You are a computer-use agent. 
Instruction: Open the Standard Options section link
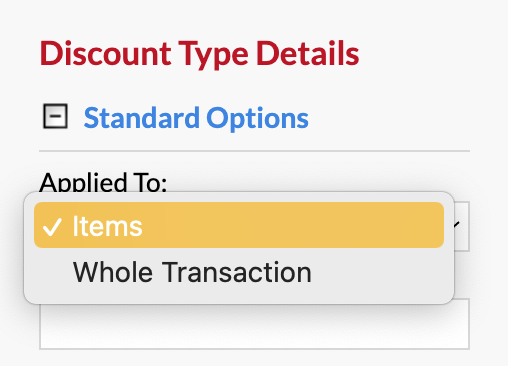[x=196, y=118]
